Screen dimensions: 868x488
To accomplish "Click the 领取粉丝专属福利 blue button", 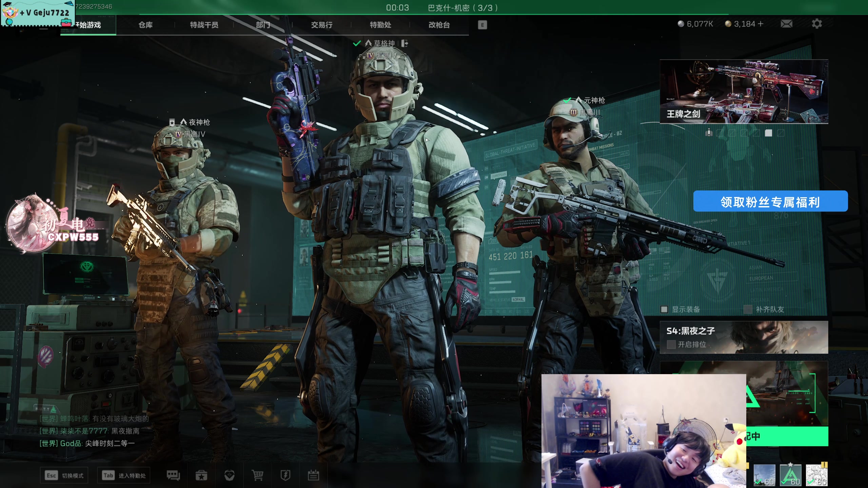I will [770, 201].
